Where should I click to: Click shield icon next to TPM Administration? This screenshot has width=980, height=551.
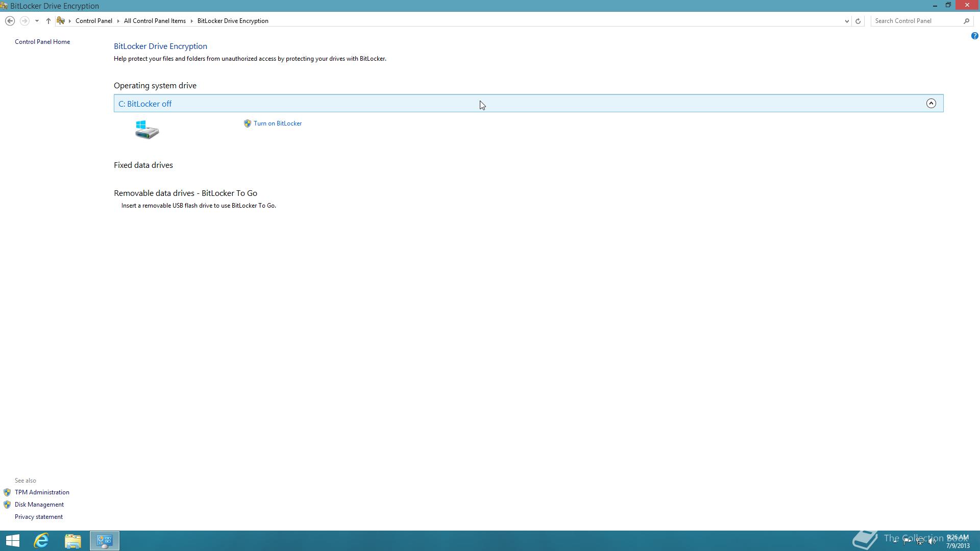point(7,492)
